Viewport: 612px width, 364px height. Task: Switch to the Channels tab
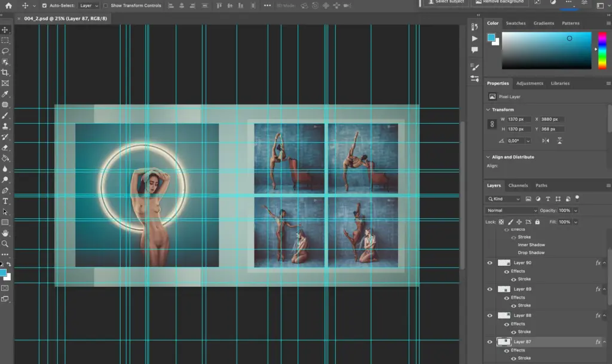(x=518, y=185)
